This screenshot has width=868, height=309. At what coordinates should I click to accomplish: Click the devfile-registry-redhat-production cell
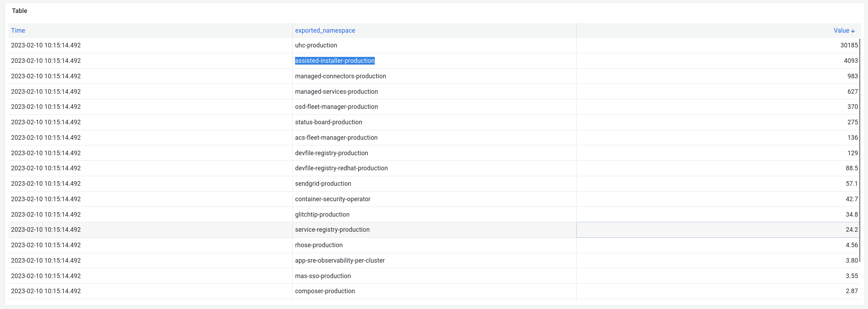pos(341,168)
